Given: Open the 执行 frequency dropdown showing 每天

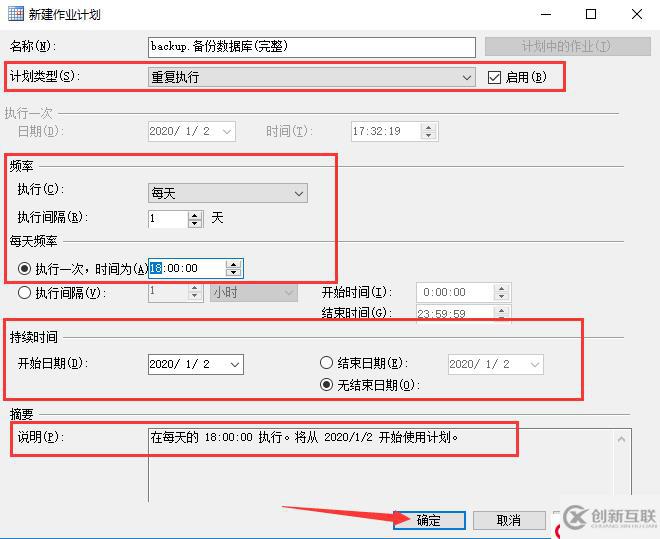Looking at the screenshot, I should point(228,194).
